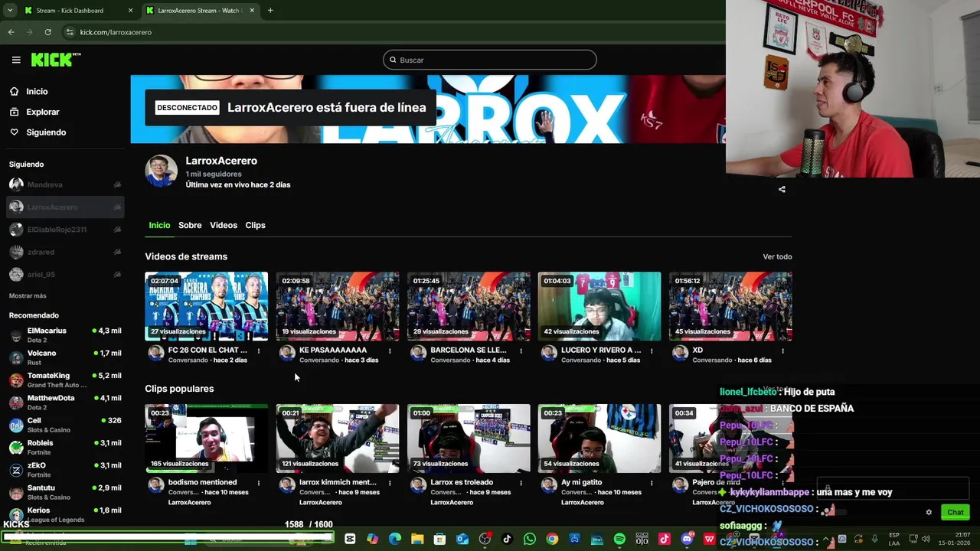Click the Buscar search field
Screen dimensions: 980x551
(490, 60)
